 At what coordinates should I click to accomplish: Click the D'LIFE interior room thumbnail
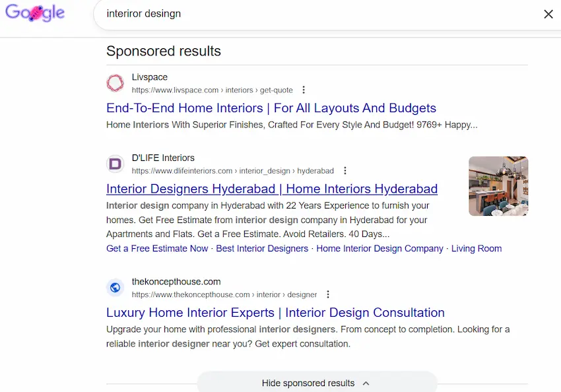[x=498, y=186]
